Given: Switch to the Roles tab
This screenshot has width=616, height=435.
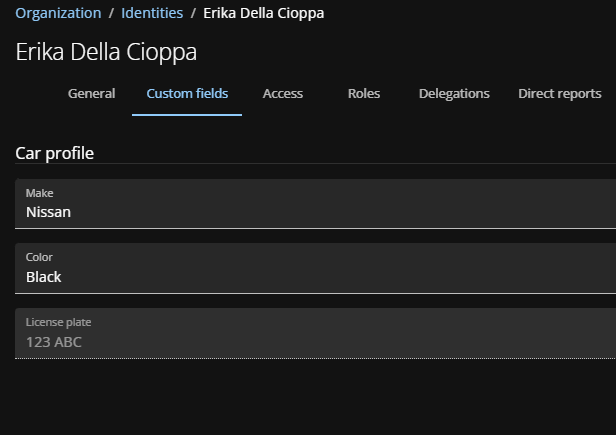Looking at the screenshot, I should pyautogui.click(x=364, y=94).
